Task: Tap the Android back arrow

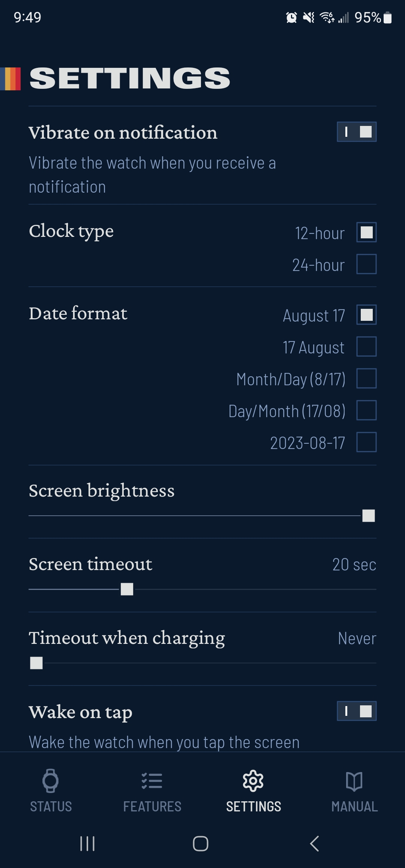Action: point(315,844)
